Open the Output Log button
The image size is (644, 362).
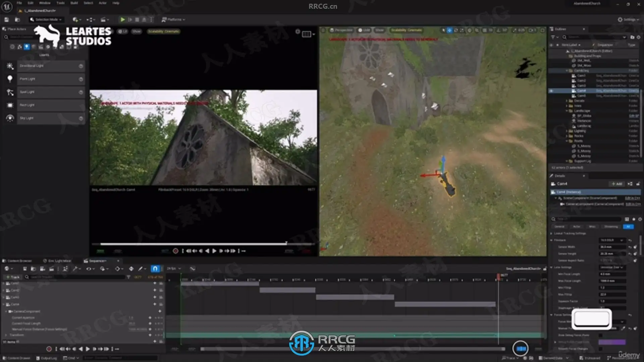click(x=47, y=358)
